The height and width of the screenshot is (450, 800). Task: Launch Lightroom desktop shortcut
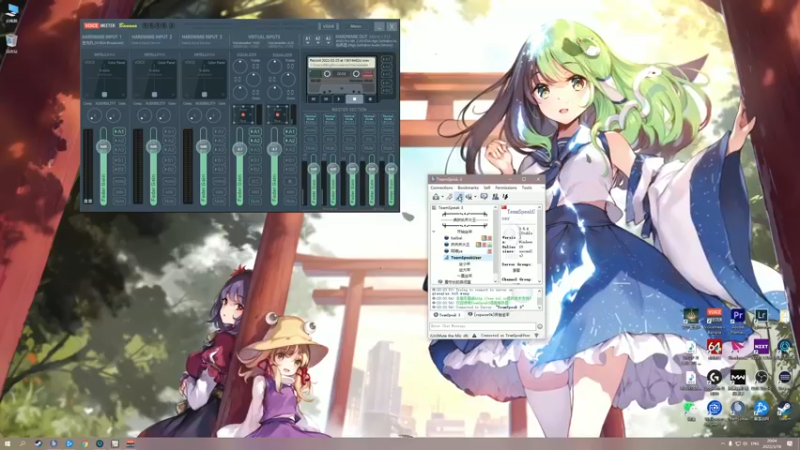761,320
